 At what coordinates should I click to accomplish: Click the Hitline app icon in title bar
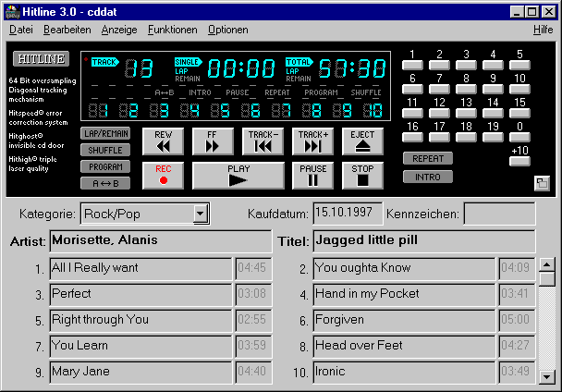click(x=13, y=12)
